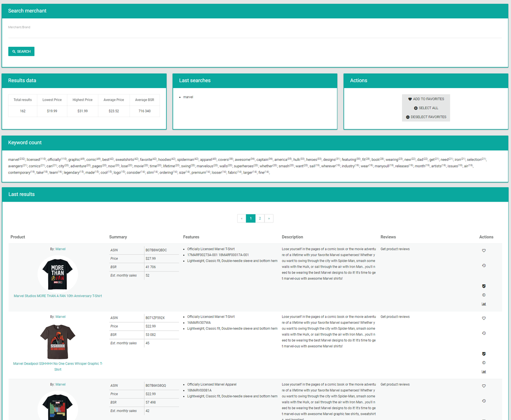Image resolution: width=511 pixels, height=420 pixels.
Task: Click the Description column header
Action: tap(293, 237)
